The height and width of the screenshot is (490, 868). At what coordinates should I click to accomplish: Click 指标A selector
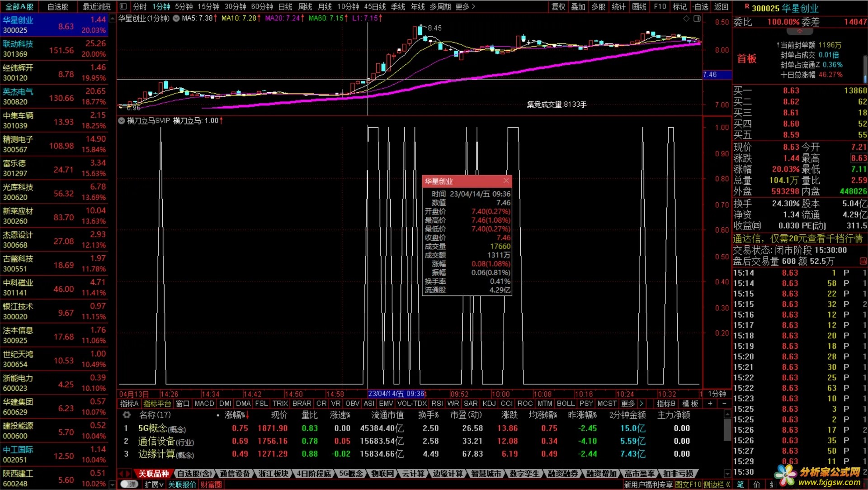click(x=129, y=404)
